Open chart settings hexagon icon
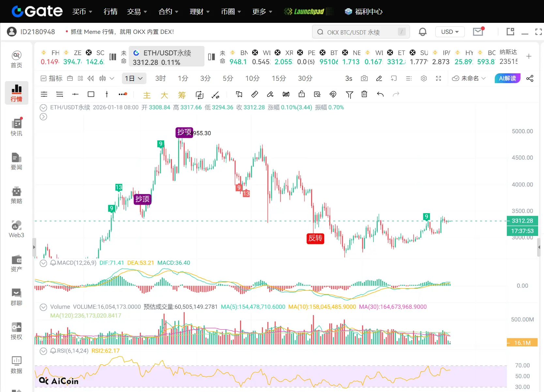Image resolution: width=544 pixels, height=392 pixels. click(424, 78)
